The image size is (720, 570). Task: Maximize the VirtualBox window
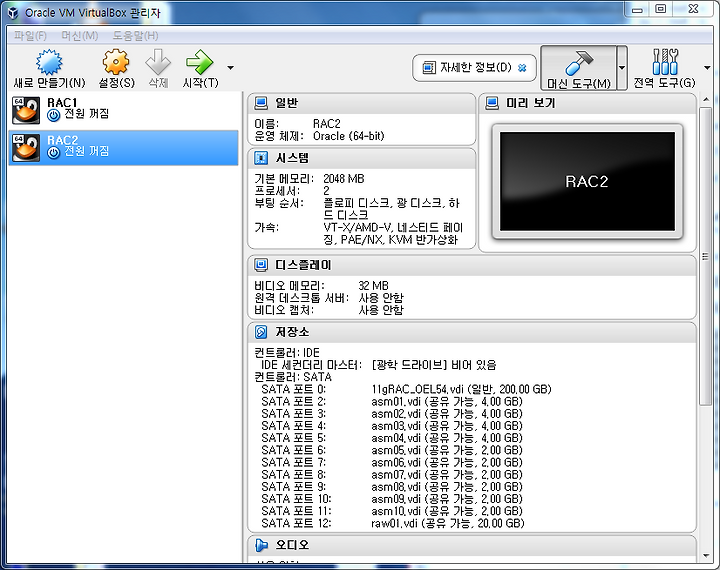click(x=661, y=9)
